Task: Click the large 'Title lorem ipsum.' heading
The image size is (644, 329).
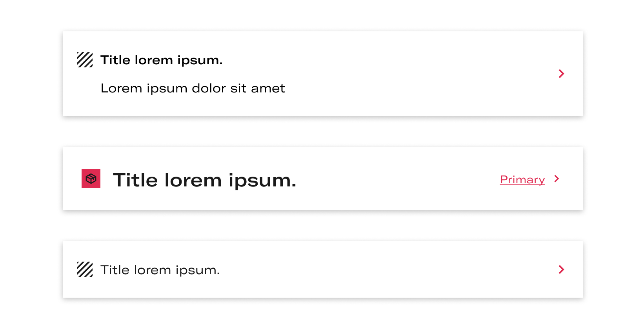Action: (x=204, y=180)
